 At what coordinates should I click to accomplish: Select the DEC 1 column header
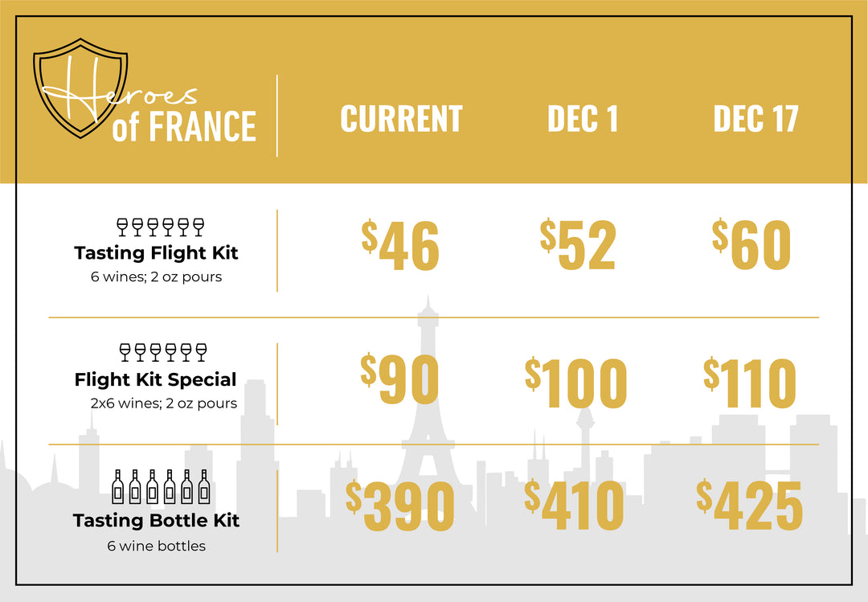pyautogui.click(x=583, y=118)
